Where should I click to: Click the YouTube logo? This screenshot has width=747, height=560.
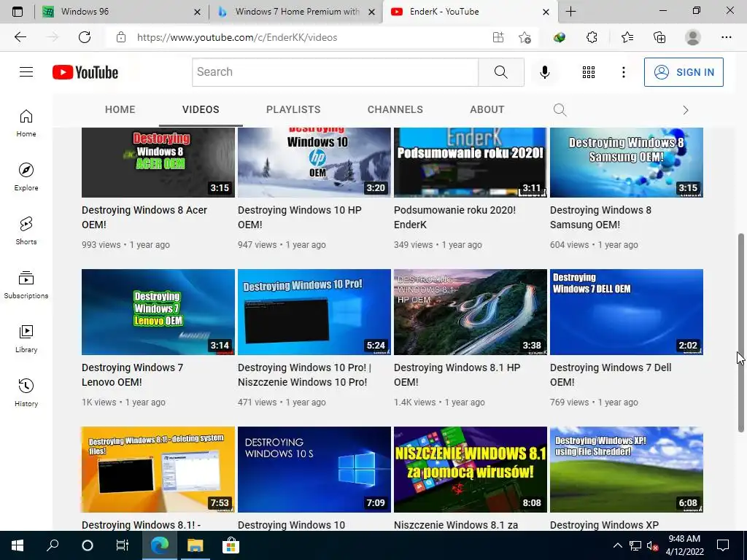(85, 72)
